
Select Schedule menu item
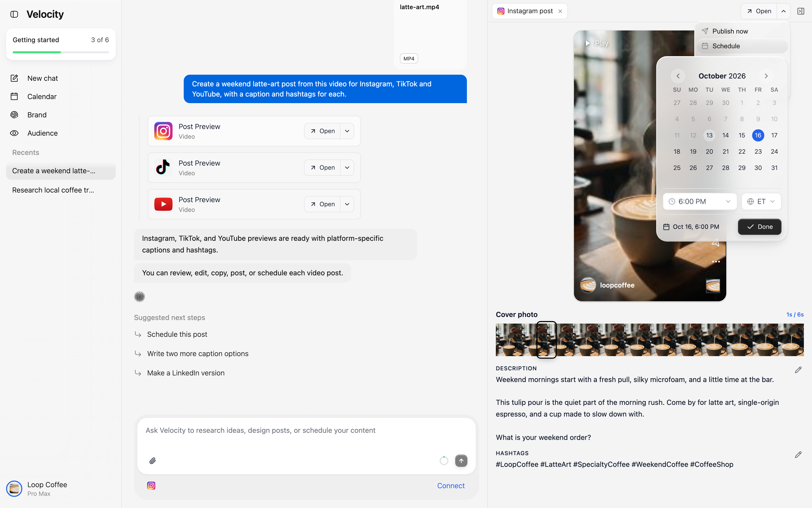[742, 46]
